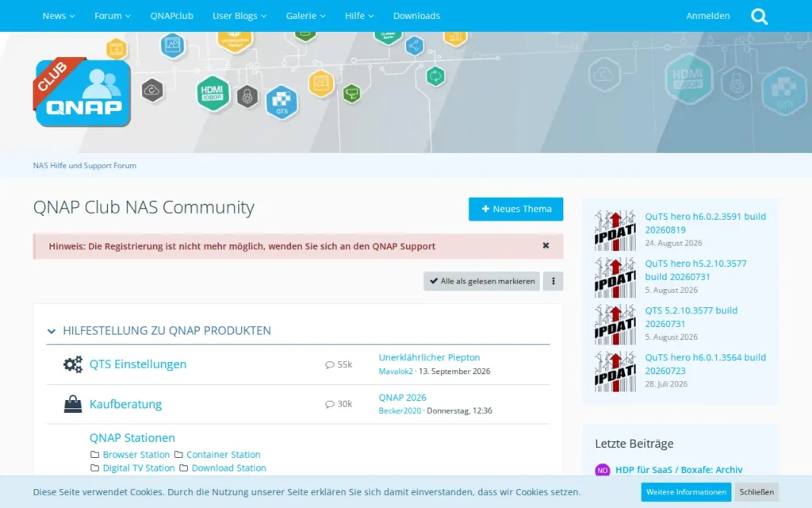The width and height of the screenshot is (812, 508).
Task: Expand the Hilfe dropdown menu
Action: point(359,16)
